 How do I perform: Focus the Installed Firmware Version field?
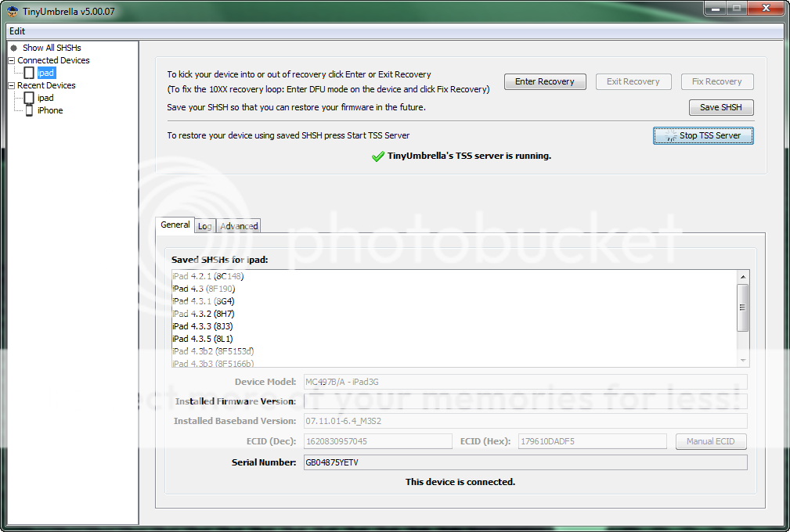tap(525, 401)
